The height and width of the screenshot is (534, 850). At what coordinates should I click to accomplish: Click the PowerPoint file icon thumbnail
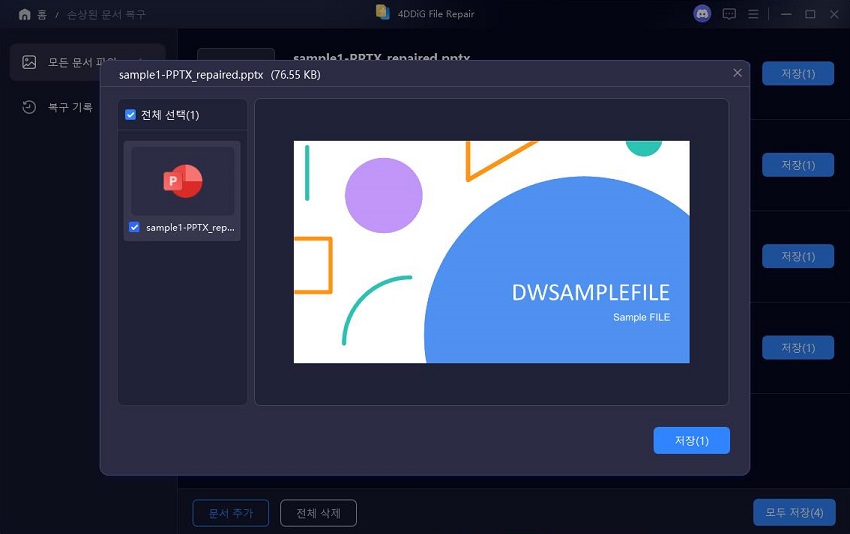click(183, 181)
